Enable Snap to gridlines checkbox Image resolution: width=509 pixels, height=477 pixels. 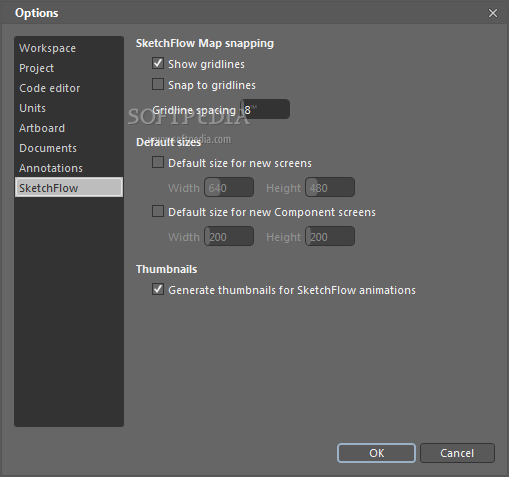158,84
